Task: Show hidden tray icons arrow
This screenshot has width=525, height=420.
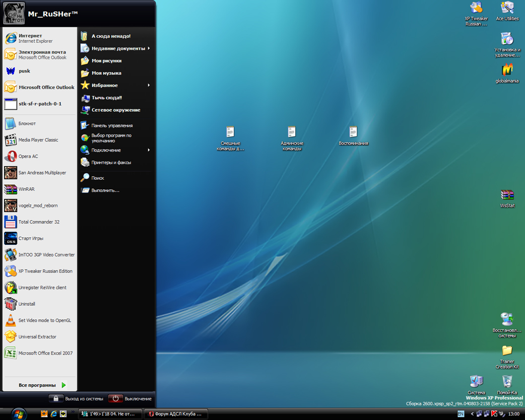Action: pos(472,414)
